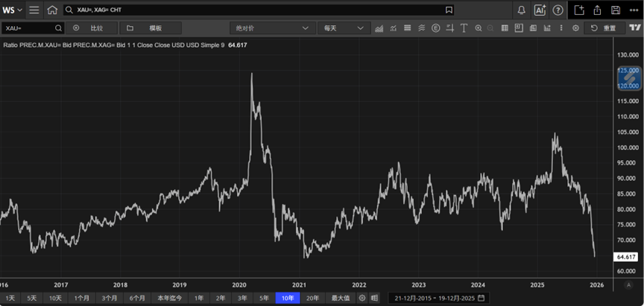Select the 2年 time range
Image resolution: width=644 pixels, height=306 pixels.
[221, 299]
